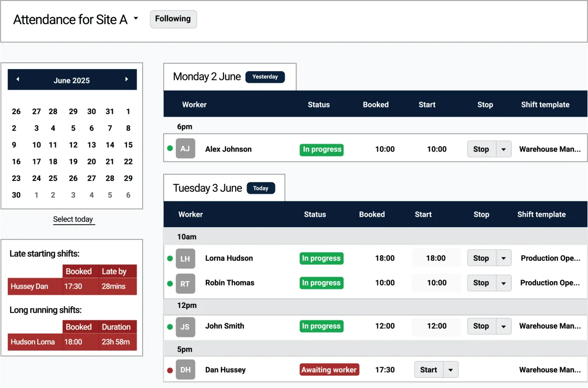Image resolution: width=588 pixels, height=388 pixels.
Task: Click the Select today link
Action: pos(73,219)
